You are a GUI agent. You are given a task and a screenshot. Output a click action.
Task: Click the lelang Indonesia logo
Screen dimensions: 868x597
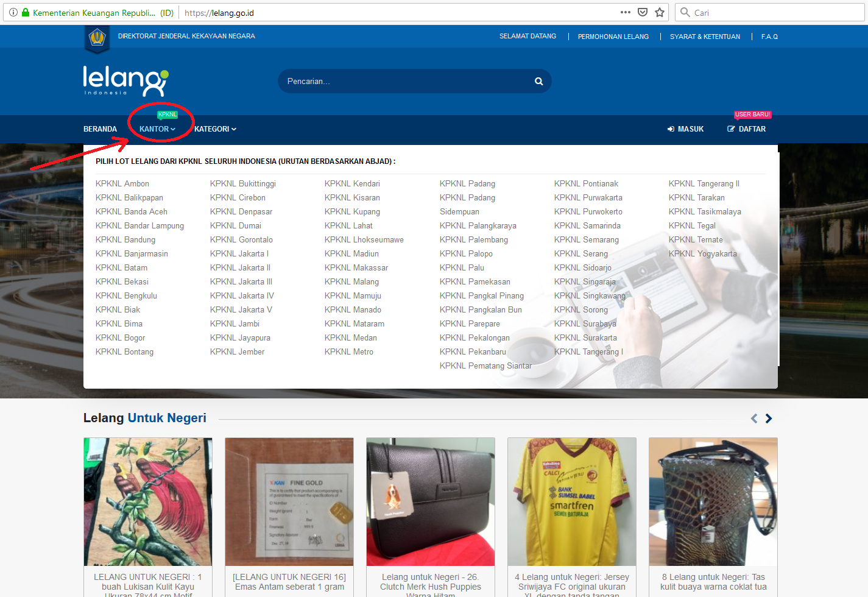click(125, 81)
